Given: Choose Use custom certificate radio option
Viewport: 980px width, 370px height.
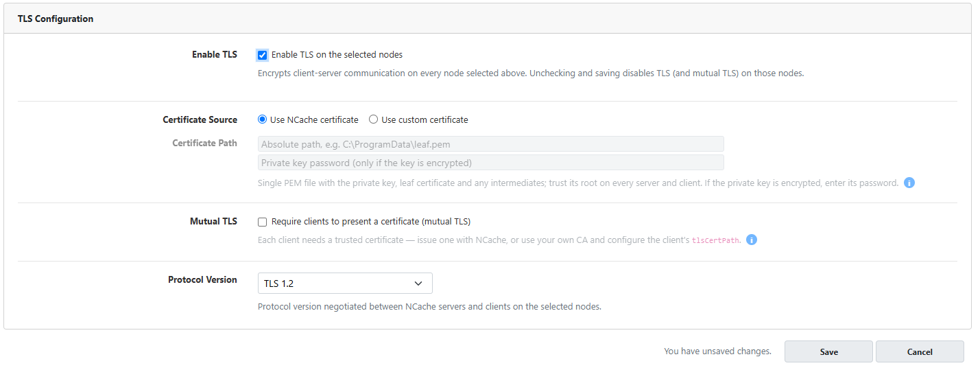Looking at the screenshot, I should [x=373, y=119].
